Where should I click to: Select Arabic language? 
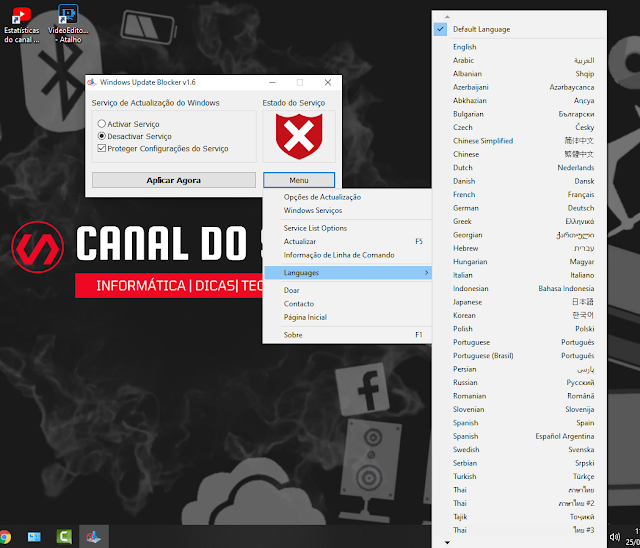[x=519, y=60]
